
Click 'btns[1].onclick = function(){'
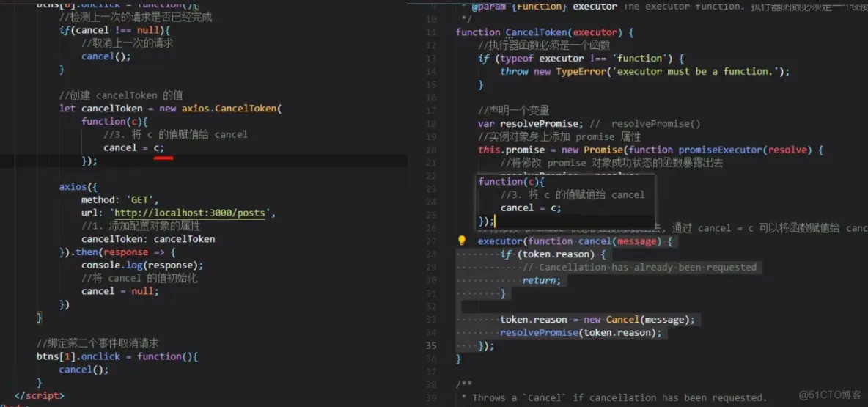coord(117,356)
